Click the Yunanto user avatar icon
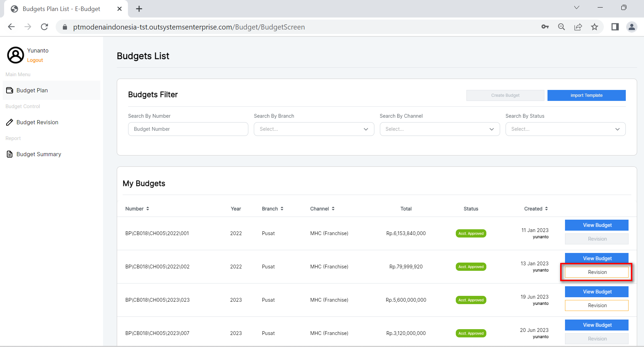Viewport: 644px width, 347px height. (16, 55)
